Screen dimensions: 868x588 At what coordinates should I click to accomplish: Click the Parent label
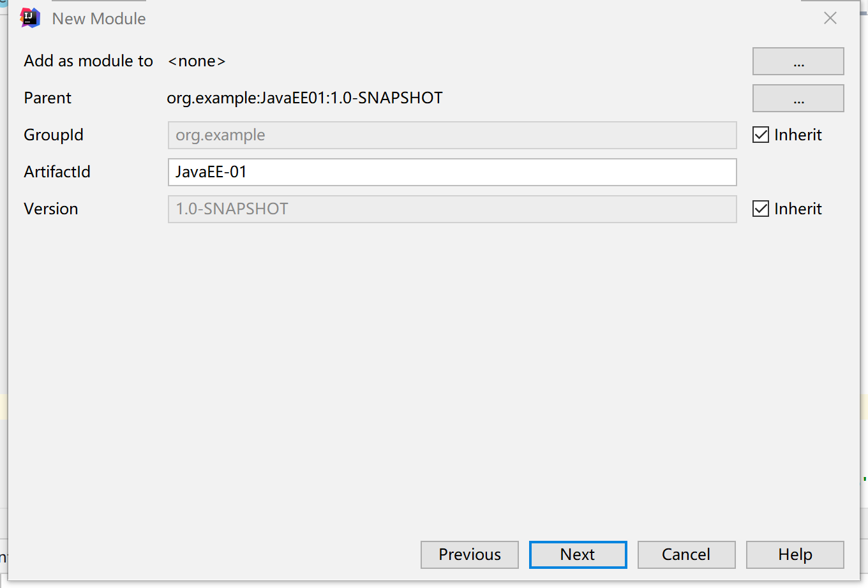pyautogui.click(x=47, y=98)
